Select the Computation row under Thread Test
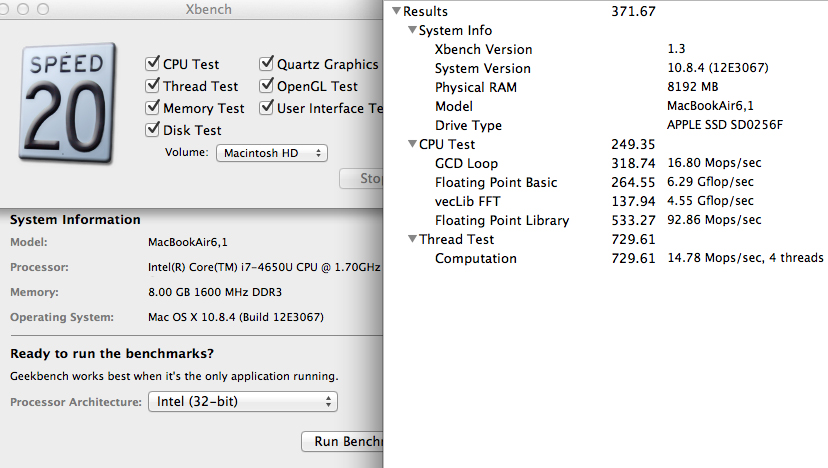 tap(606, 258)
